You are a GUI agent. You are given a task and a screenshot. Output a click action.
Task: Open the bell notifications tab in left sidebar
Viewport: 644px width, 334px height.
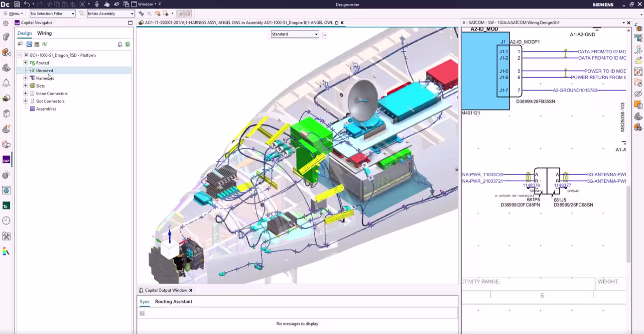click(x=6, y=83)
